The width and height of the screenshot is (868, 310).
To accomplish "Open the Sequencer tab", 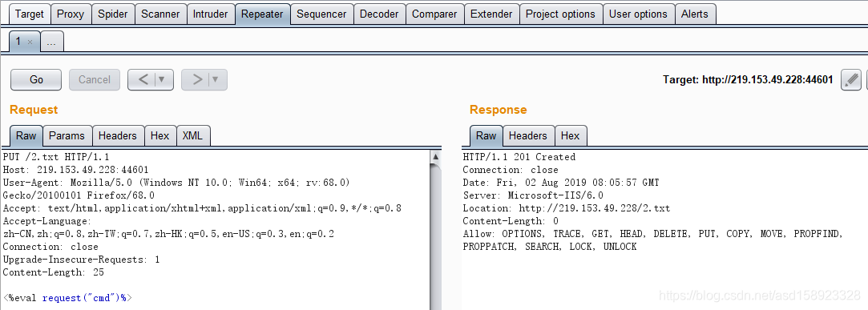I will 321,14.
